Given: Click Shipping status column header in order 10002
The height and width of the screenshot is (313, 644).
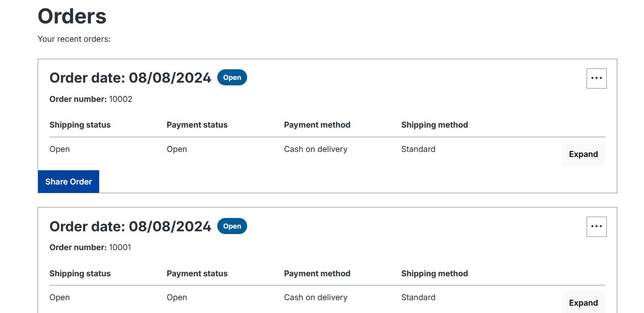Looking at the screenshot, I should (x=80, y=125).
